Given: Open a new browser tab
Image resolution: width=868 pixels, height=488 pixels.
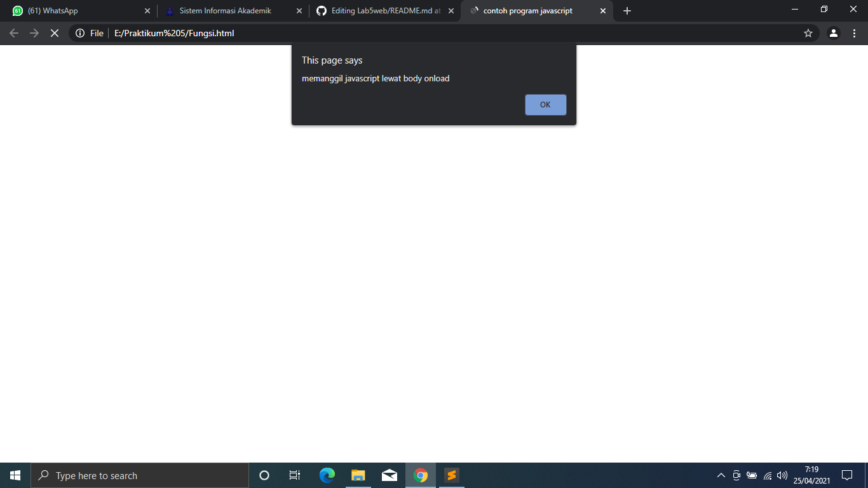Looking at the screenshot, I should point(627,11).
